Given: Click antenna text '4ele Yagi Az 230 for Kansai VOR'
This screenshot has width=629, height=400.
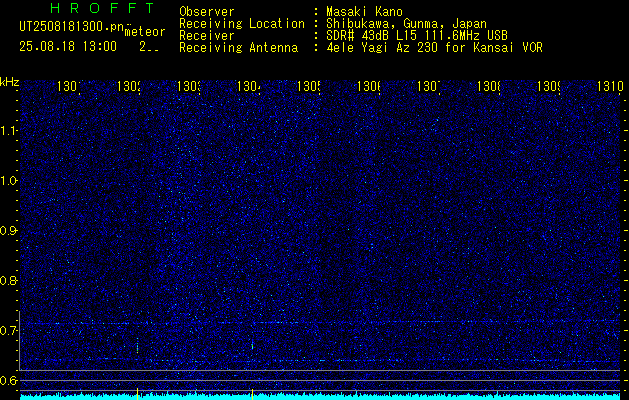Looking at the screenshot, I should (x=434, y=48).
